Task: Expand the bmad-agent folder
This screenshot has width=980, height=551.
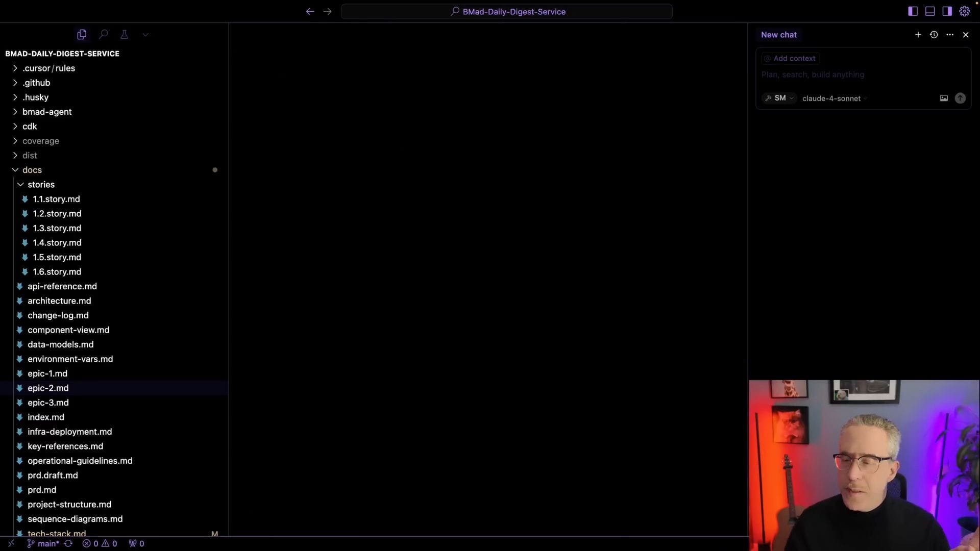Action: tap(46, 112)
